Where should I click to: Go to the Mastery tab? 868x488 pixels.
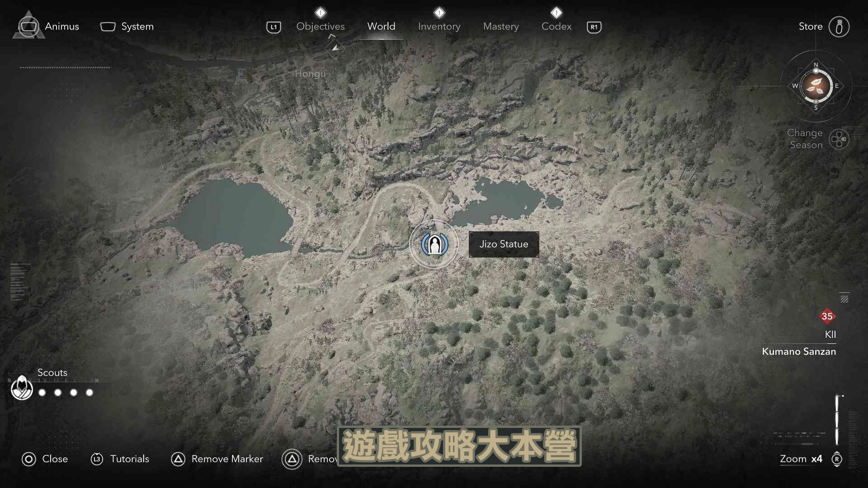pos(501,27)
